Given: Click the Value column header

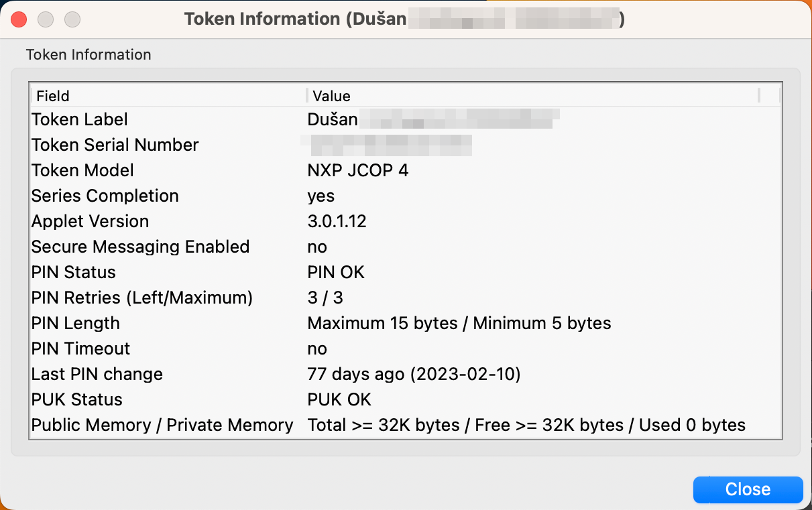Looking at the screenshot, I should coord(331,96).
